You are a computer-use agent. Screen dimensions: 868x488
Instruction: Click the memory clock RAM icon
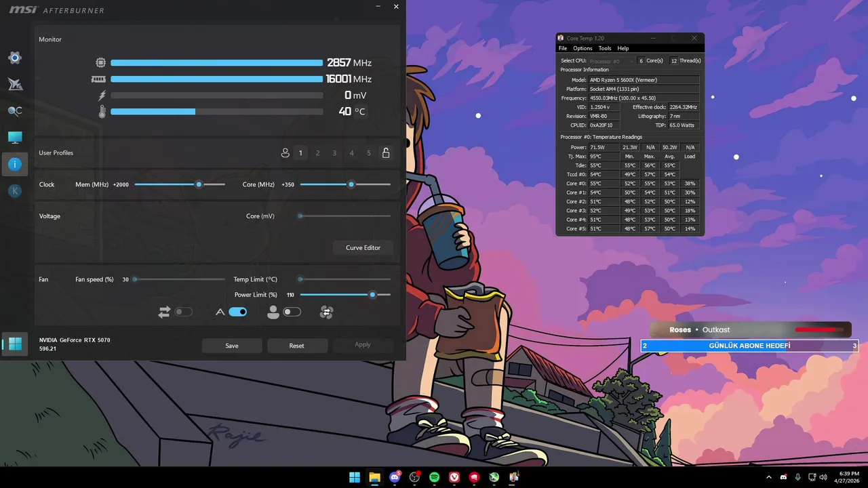[98, 79]
